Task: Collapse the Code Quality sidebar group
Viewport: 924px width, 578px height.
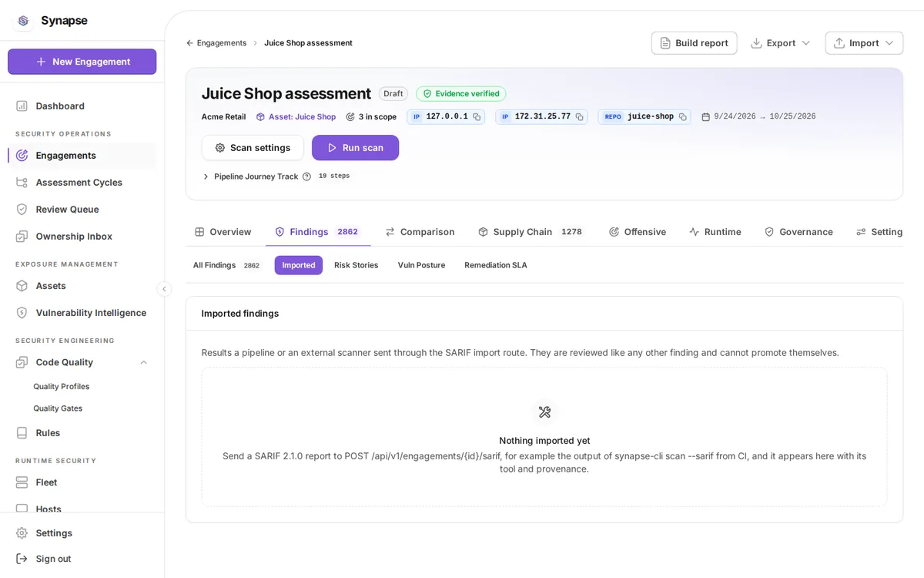Action: (143, 362)
